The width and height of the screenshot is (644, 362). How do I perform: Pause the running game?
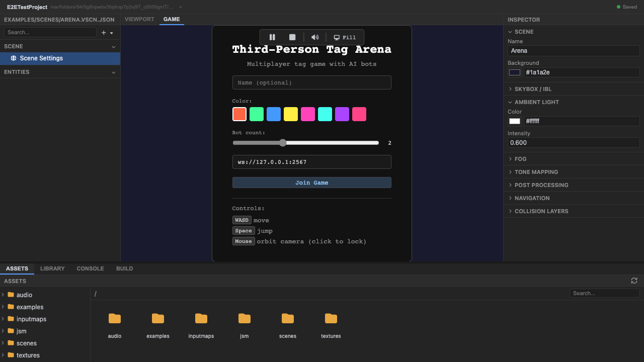click(272, 37)
